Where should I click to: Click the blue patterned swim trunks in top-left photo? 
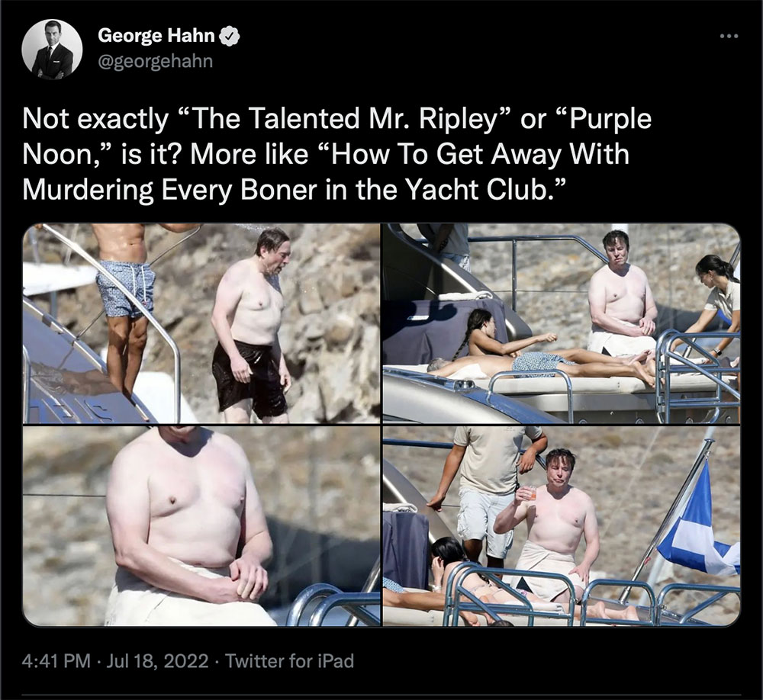[126, 287]
